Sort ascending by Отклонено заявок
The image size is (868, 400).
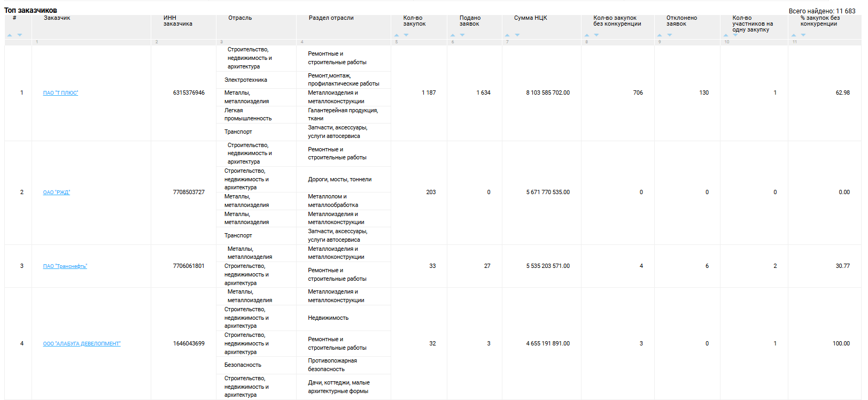(x=660, y=35)
